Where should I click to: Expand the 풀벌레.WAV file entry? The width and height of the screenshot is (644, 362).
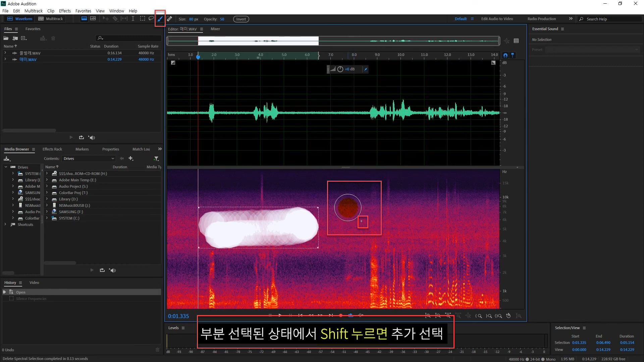pos(5,53)
